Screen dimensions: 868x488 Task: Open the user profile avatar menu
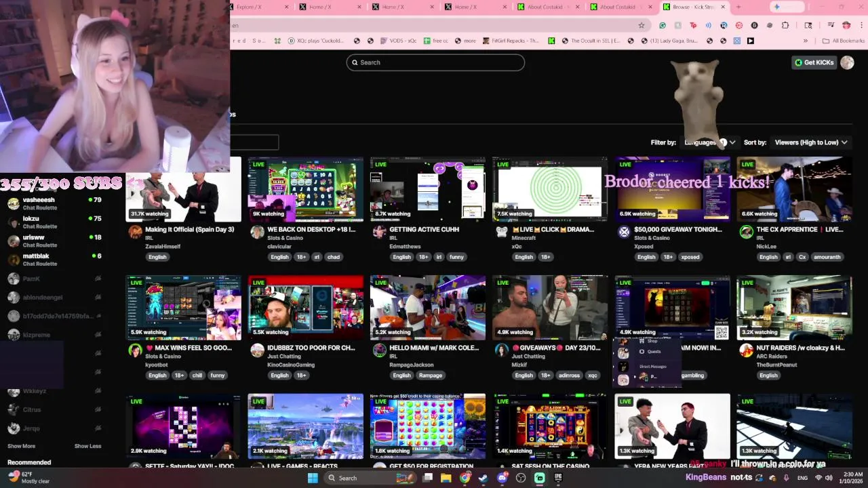[x=847, y=62]
